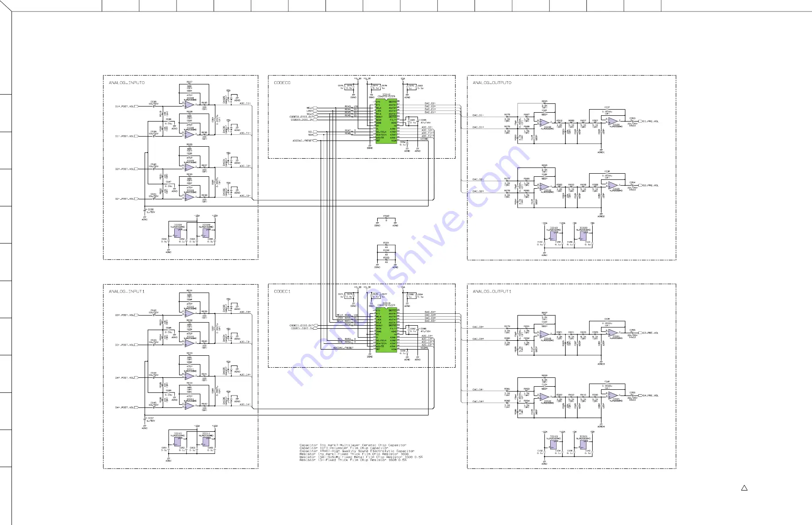Image resolution: width=812 pixels, height=525 pixels.
Task: Click the CODEC1_DIGI_IN signal label
Action: coord(302,328)
